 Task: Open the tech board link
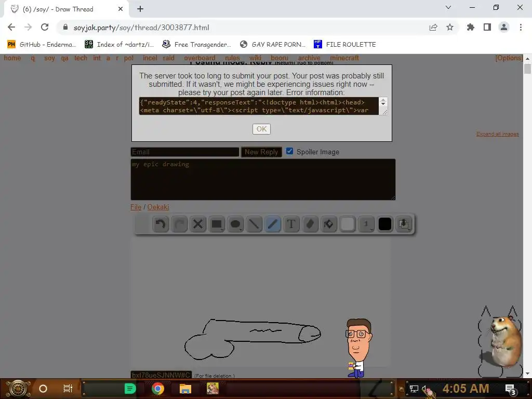coord(81,58)
